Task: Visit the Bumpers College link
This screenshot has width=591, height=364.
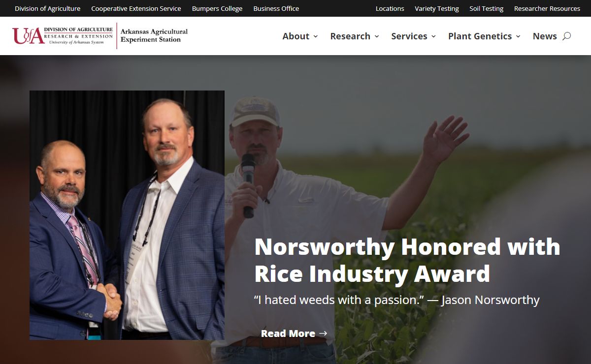Action: (x=217, y=8)
